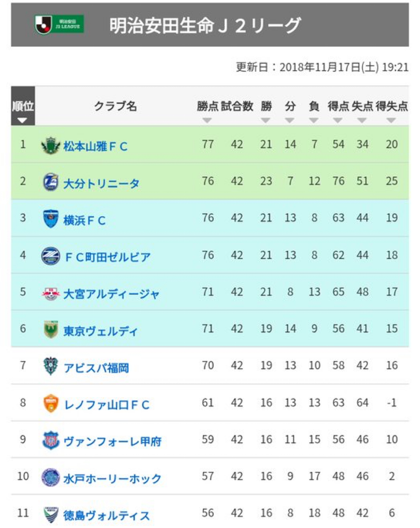Click Tokyo Verdy club crest
The image size is (420, 528).
[x=50, y=329]
